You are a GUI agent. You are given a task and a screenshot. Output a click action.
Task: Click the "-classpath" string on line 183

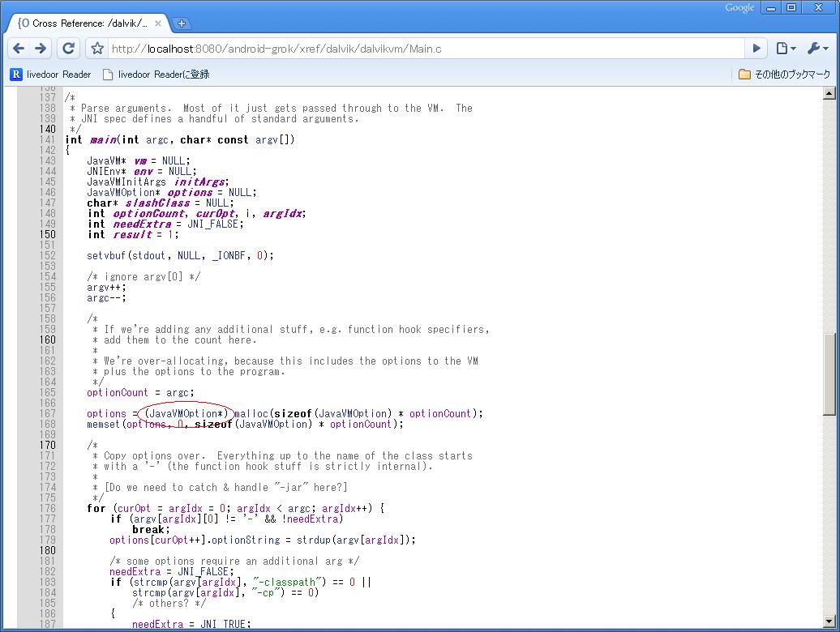pyautogui.click(x=289, y=583)
